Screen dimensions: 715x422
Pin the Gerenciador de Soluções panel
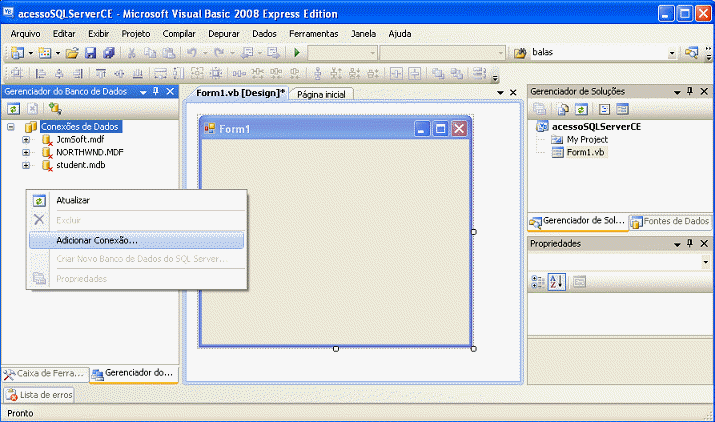pyautogui.click(x=690, y=91)
